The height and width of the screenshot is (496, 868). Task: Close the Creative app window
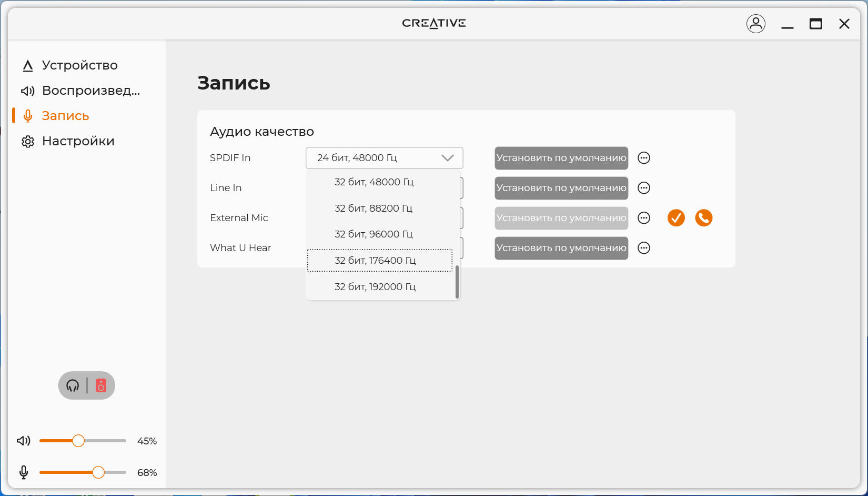point(844,24)
